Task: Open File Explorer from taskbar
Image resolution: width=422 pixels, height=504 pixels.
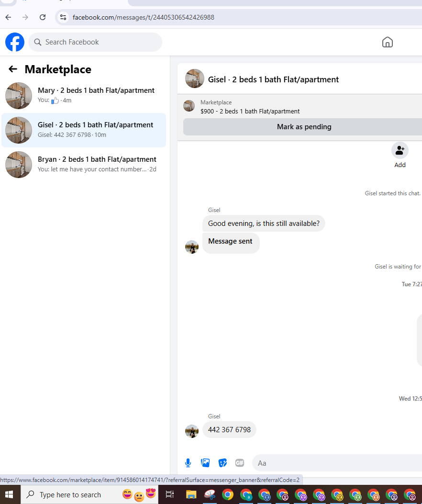Action: tap(191, 494)
